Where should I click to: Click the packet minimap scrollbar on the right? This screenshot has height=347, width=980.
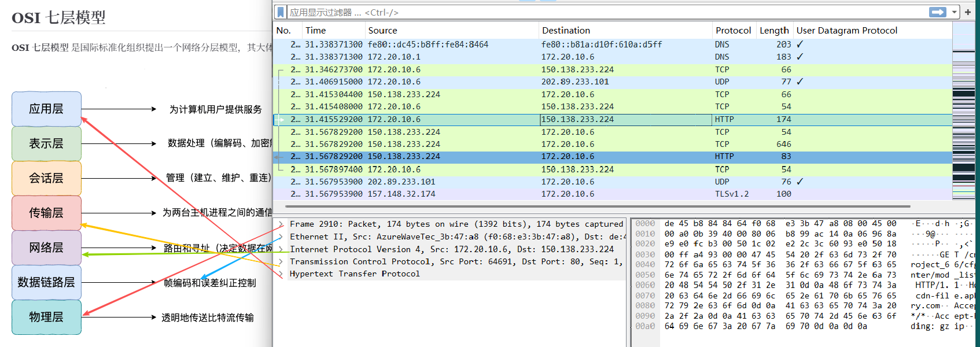964,110
